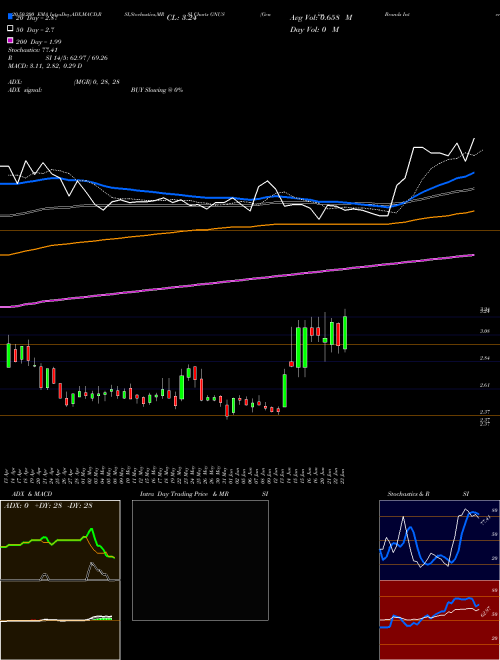Screen dimensions: 500x660
Task: Click the '(MGR) 0, 28, 28' ADX values
Action: [x=96, y=82]
